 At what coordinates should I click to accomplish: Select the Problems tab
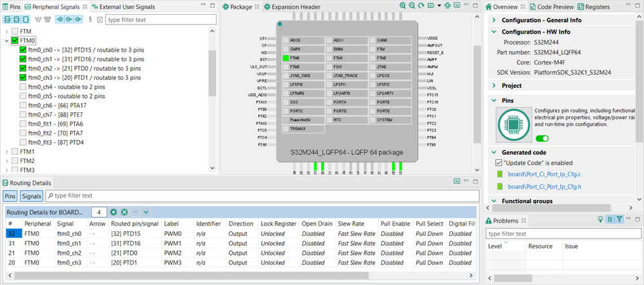pos(506,221)
